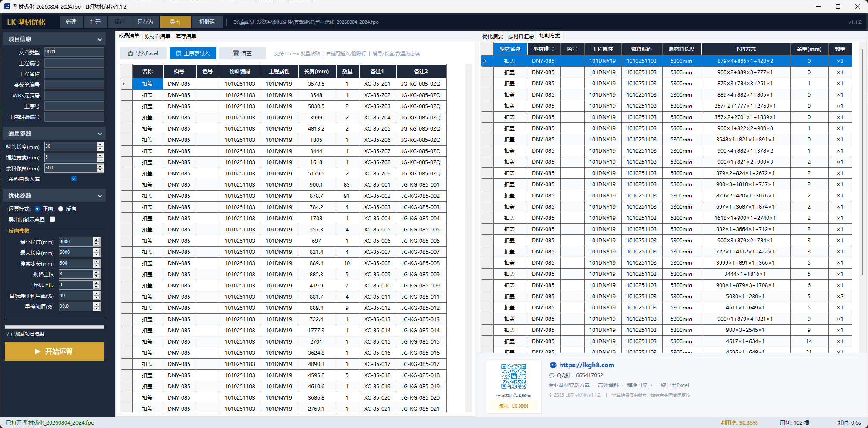
Task: Show the 优化摘要 tab
Action: 493,37
